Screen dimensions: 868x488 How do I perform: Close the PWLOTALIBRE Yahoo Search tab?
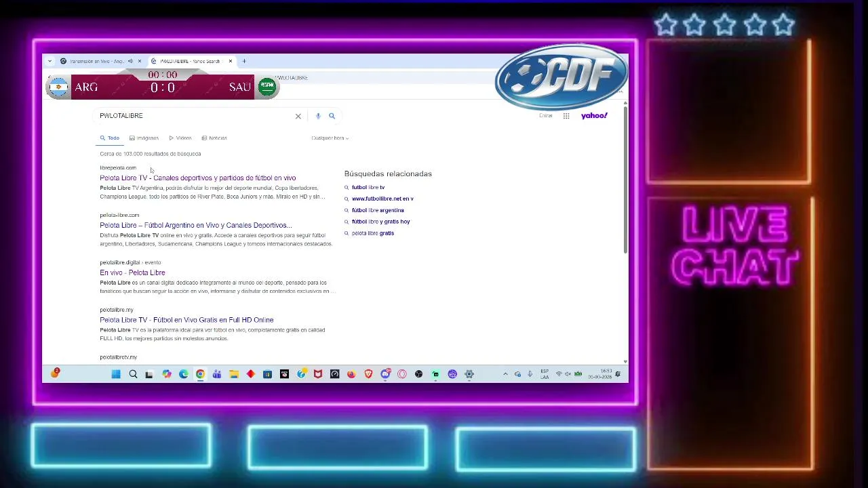click(231, 61)
